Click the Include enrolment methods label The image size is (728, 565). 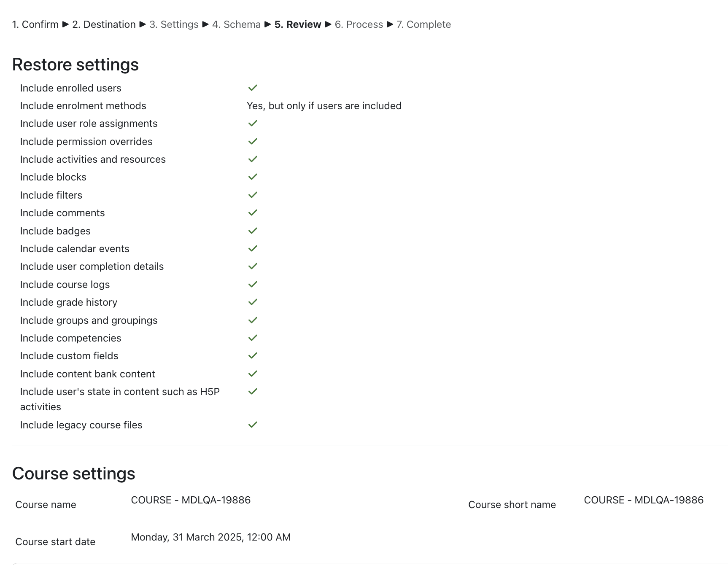click(x=83, y=106)
